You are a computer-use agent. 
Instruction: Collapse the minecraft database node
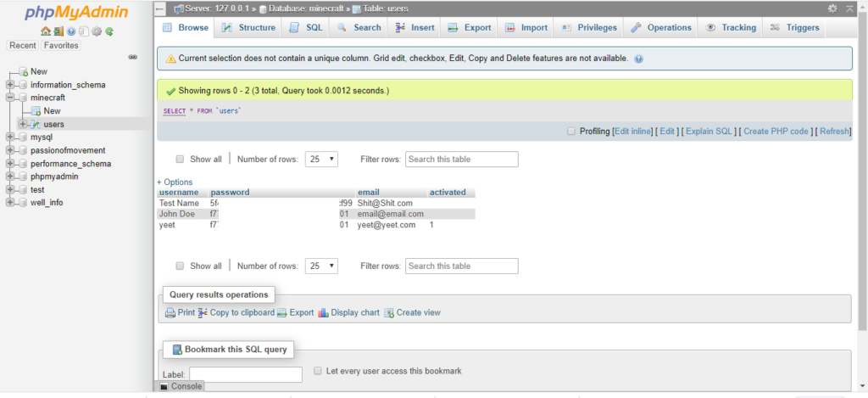pyautogui.click(x=10, y=98)
